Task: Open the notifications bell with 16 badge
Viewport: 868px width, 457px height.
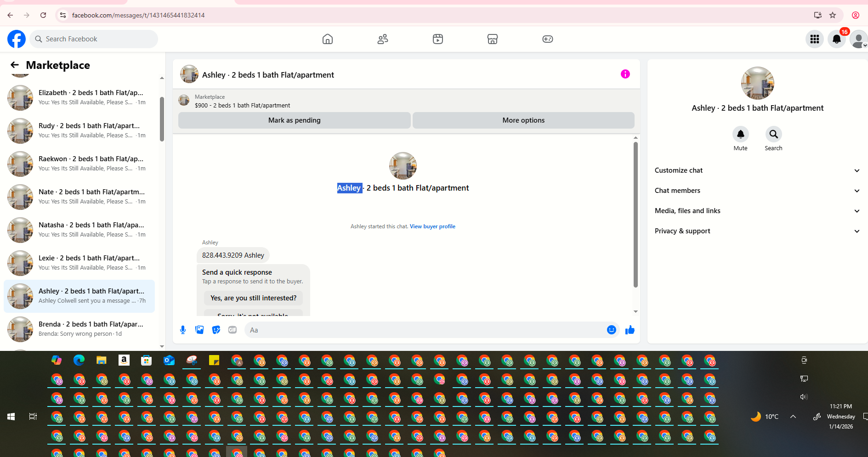Action: [837, 39]
